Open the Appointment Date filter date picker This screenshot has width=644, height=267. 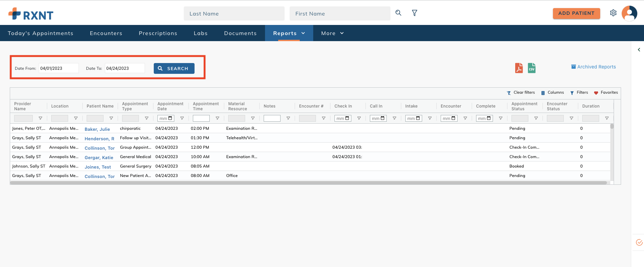[170, 118]
